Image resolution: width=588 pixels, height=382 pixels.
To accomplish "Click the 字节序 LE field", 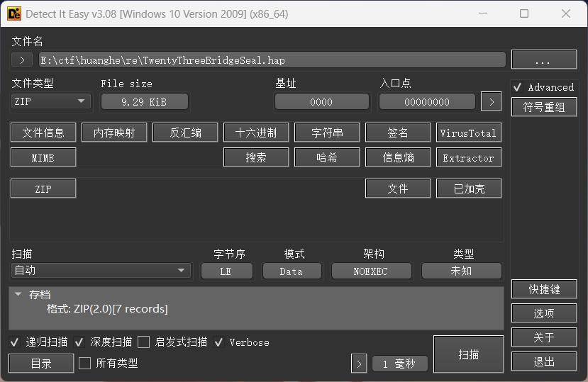I will tap(226, 271).
